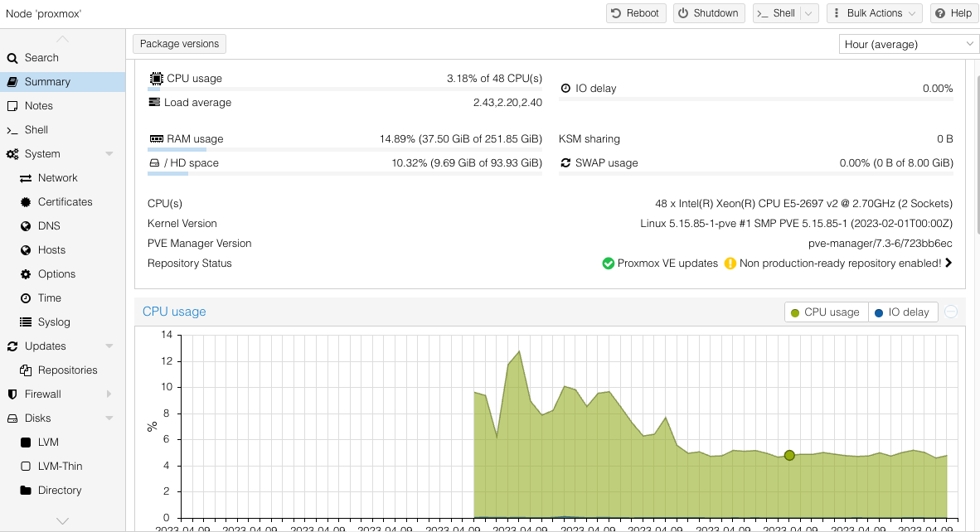The image size is (980, 532).
Task: Open the Network menu item
Action: [62, 178]
